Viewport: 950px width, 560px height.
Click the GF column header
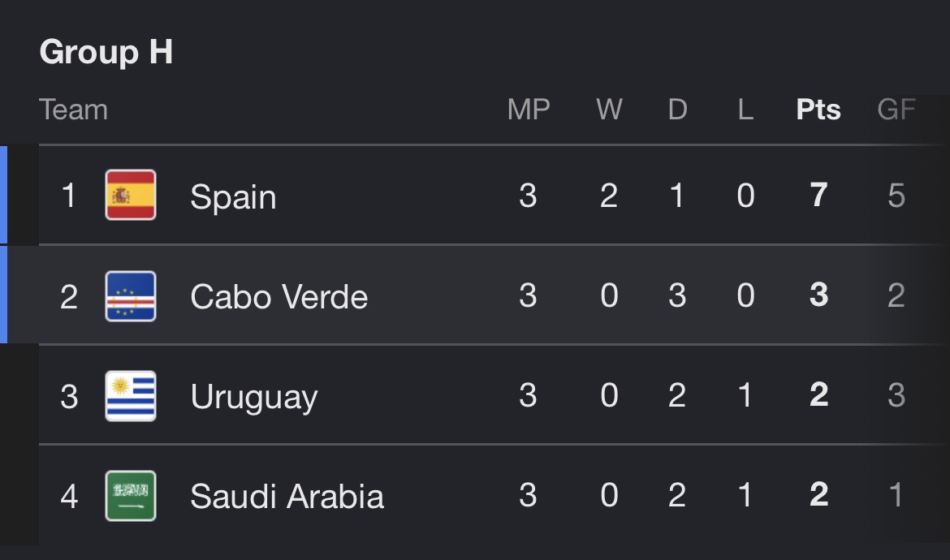pos(896,110)
